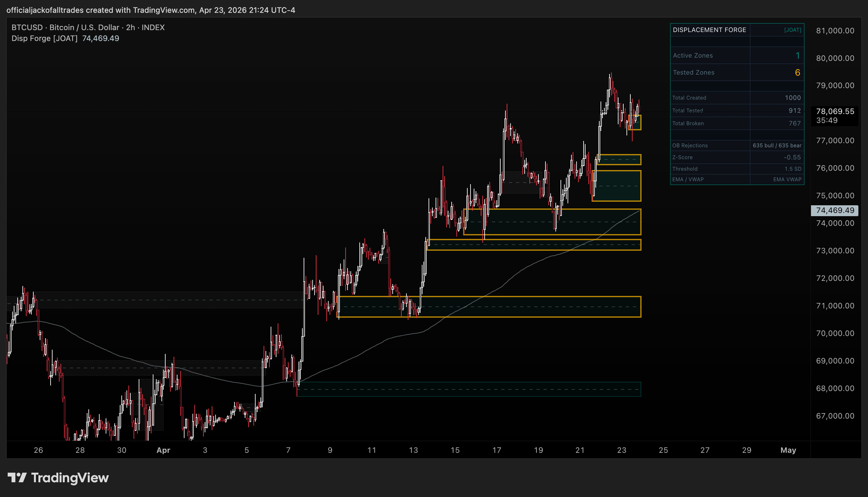Click the 69,000.00 price axis label

pyautogui.click(x=835, y=361)
